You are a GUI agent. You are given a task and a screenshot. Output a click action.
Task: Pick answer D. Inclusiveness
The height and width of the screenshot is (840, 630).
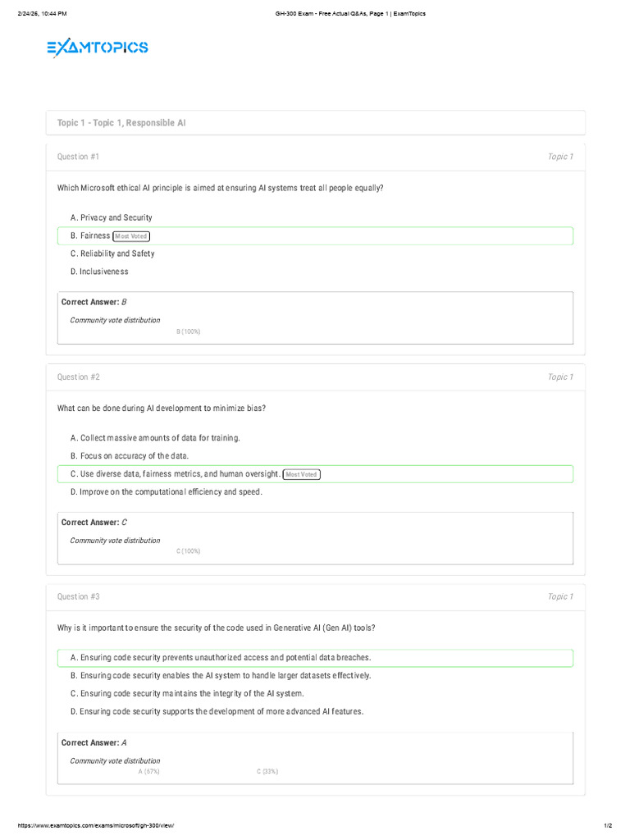pos(99,272)
